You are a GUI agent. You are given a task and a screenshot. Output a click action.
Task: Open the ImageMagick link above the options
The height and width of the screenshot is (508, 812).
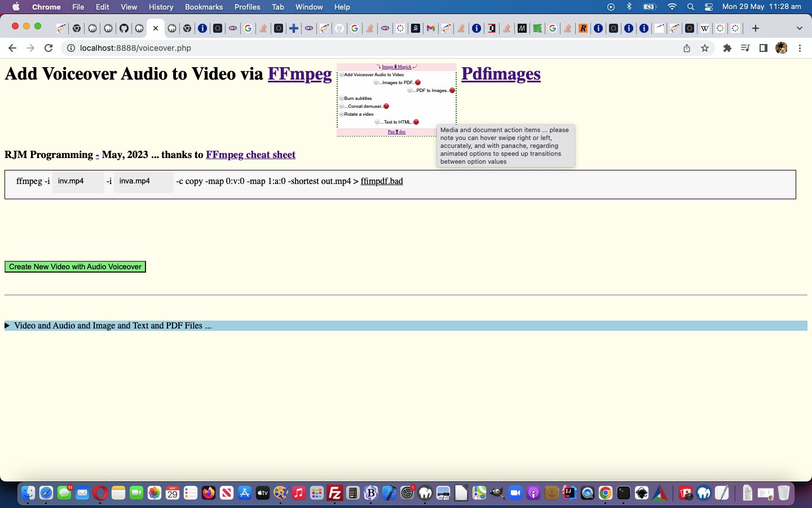(x=396, y=67)
